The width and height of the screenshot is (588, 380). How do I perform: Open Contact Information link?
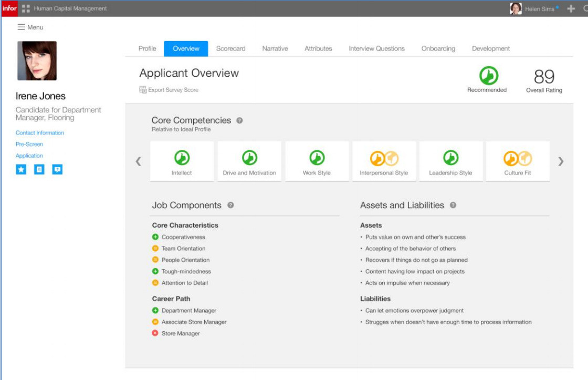click(40, 132)
